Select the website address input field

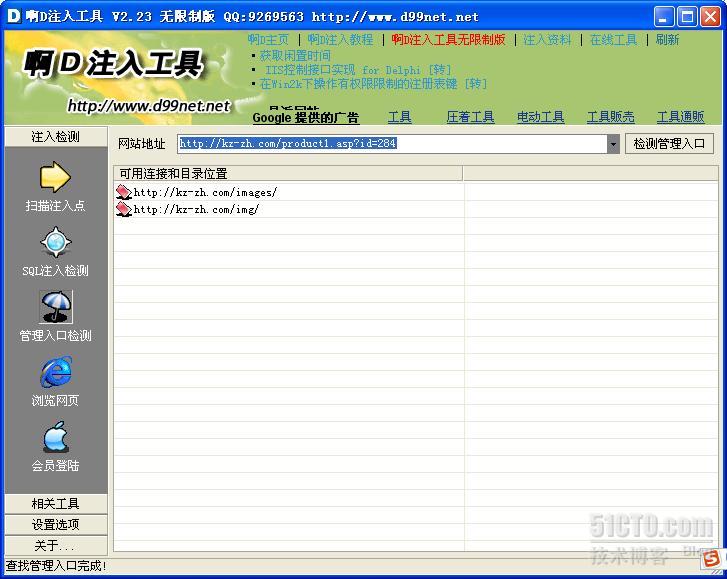pyautogui.click(x=392, y=144)
